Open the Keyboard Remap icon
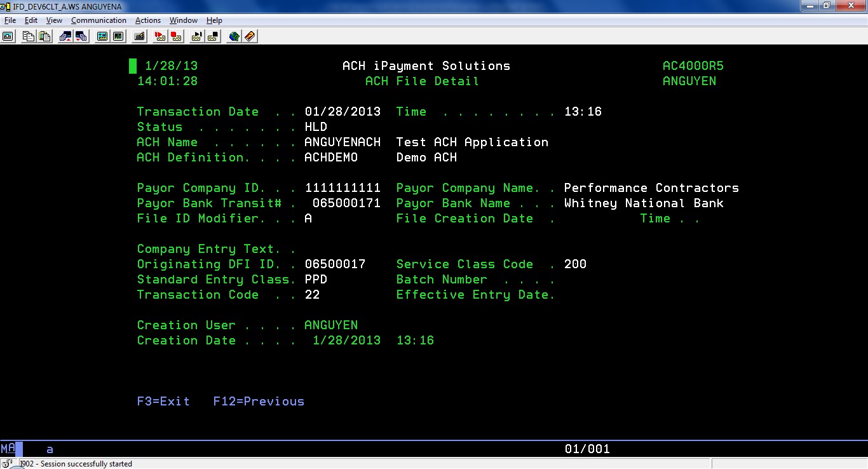 [x=139, y=36]
